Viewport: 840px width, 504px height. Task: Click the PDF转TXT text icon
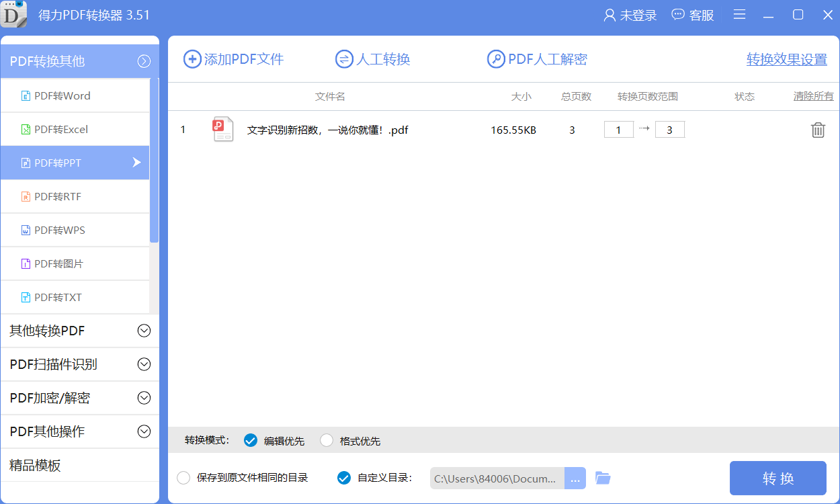[26, 297]
